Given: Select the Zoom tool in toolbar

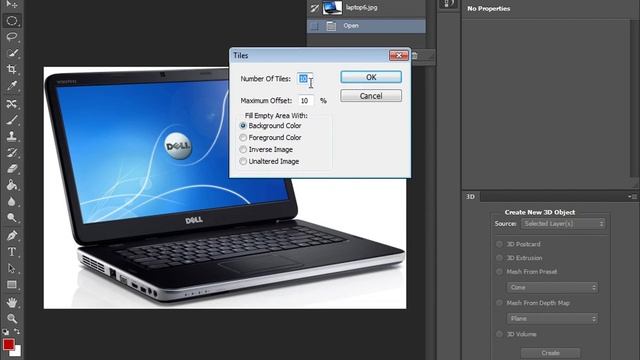Looking at the screenshot, I should 11,318.
